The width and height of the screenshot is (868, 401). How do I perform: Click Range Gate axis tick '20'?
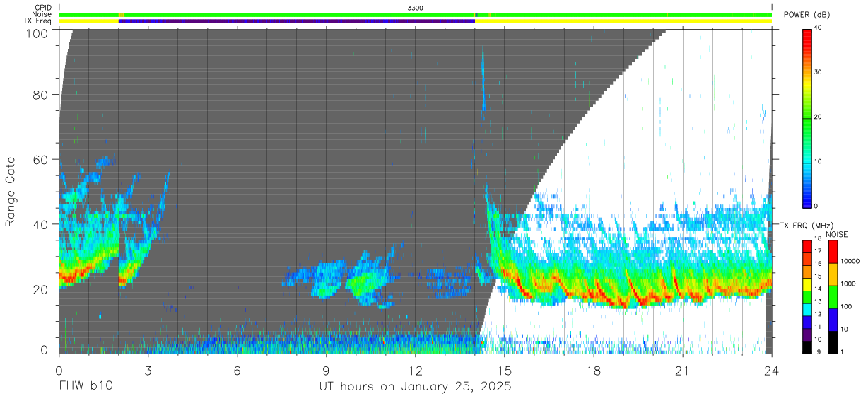point(42,289)
